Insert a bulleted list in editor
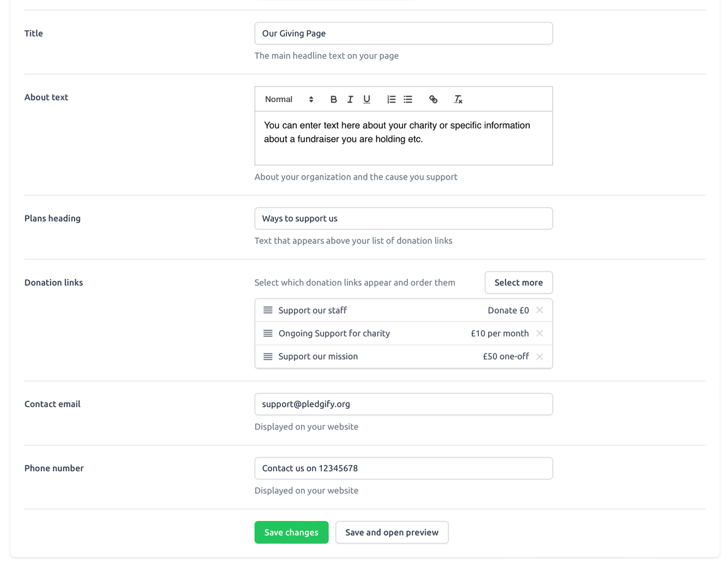The width and height of the screenshot is (728, 567). pos(408,100)
